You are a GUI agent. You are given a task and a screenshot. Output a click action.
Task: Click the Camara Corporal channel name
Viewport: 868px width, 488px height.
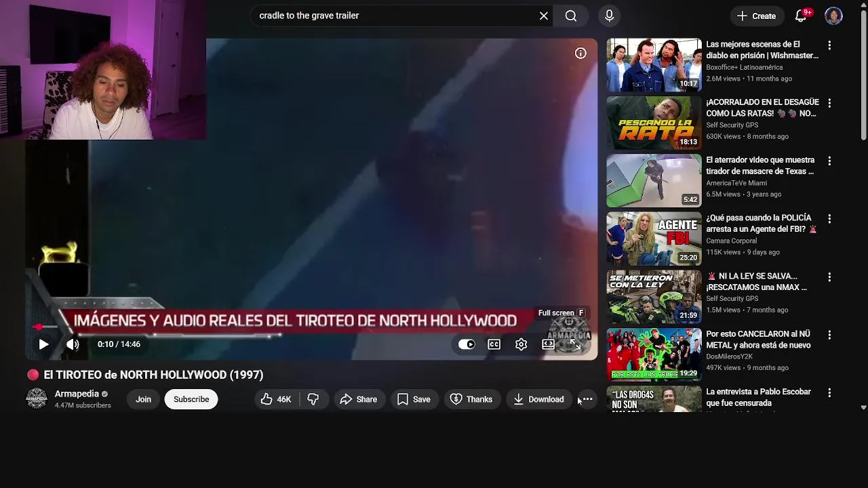coord(731,241)
